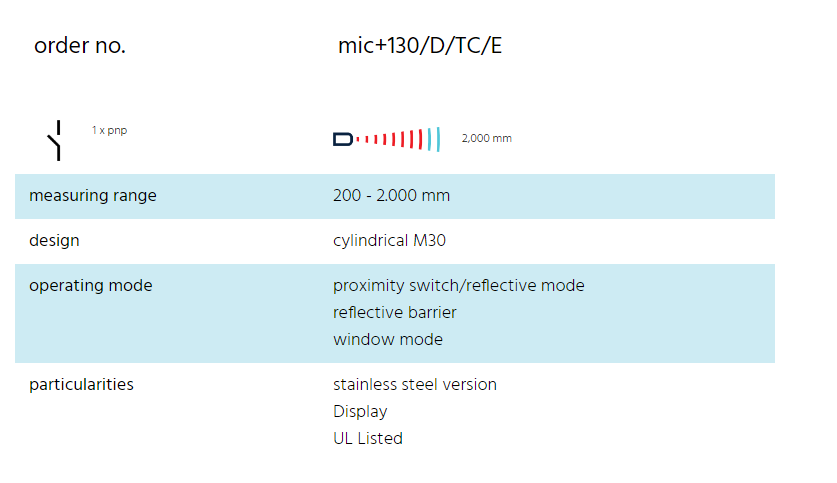Viewport: 837px width, 483px height.
Task: Click the 'order no.' heading
Action: pos(80,46)
